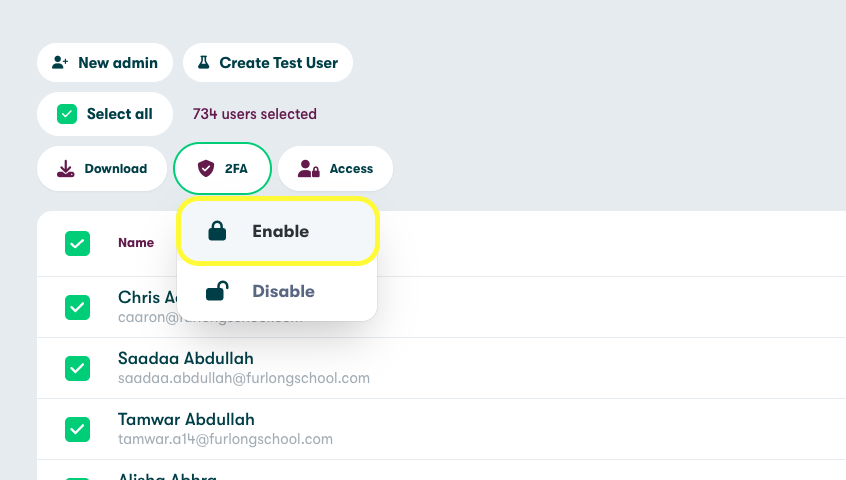
Task: Open the Access dropdown
Action: tap(335, 168)
